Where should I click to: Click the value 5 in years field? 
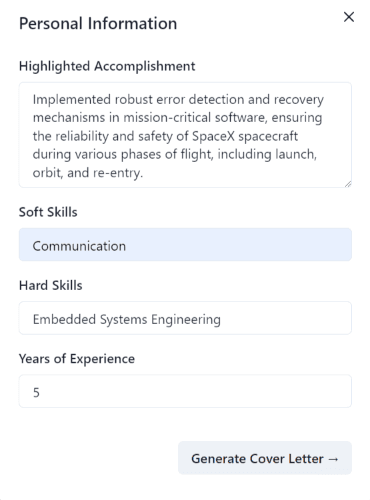[36, 393]
